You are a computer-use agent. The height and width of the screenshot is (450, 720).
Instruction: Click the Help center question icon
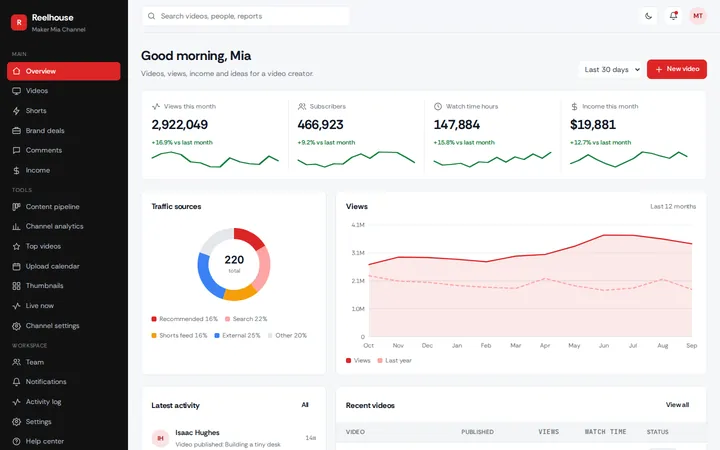pos(17,441)
